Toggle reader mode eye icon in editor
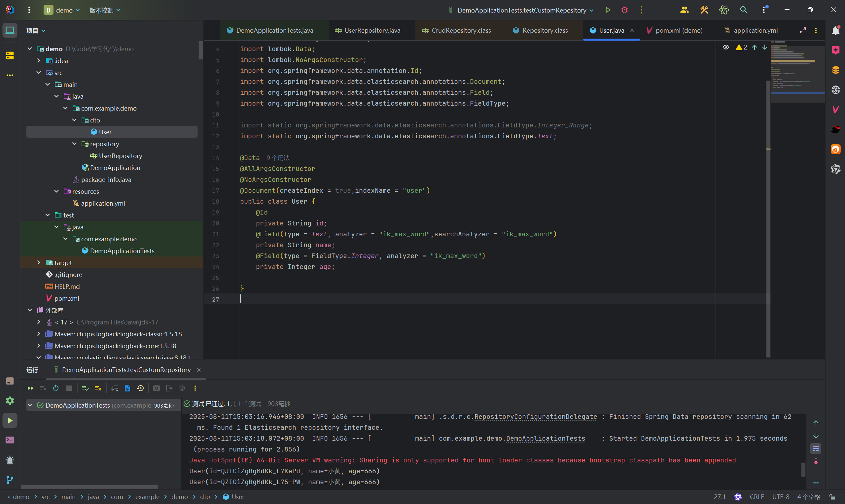This screenshot has height=504, width=845. (725, 47)
